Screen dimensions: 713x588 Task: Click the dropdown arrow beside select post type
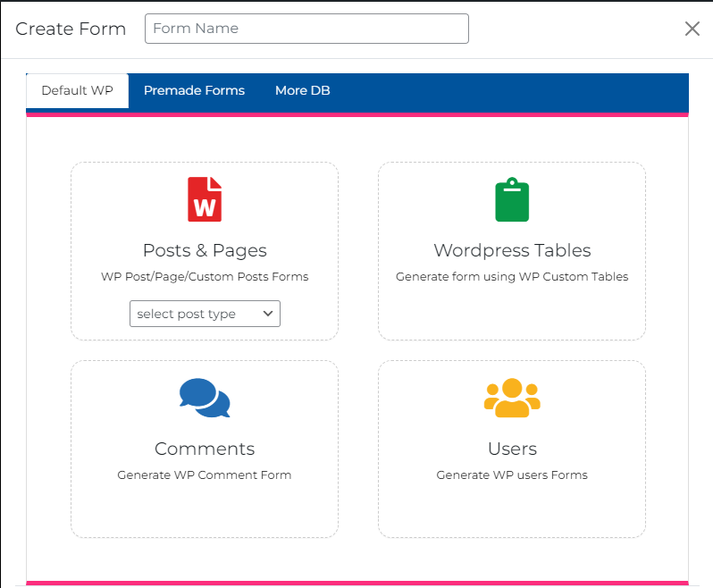(267, 314)
